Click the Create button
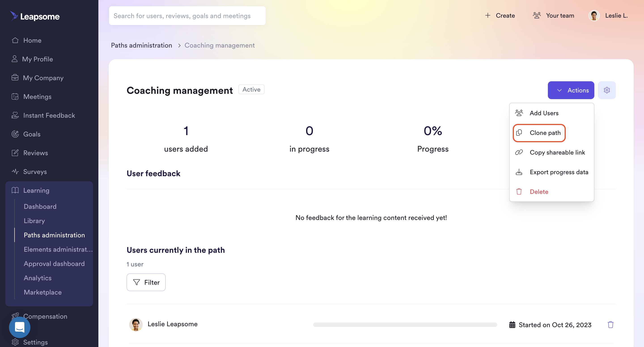644x347 pixels. point(500,15)
